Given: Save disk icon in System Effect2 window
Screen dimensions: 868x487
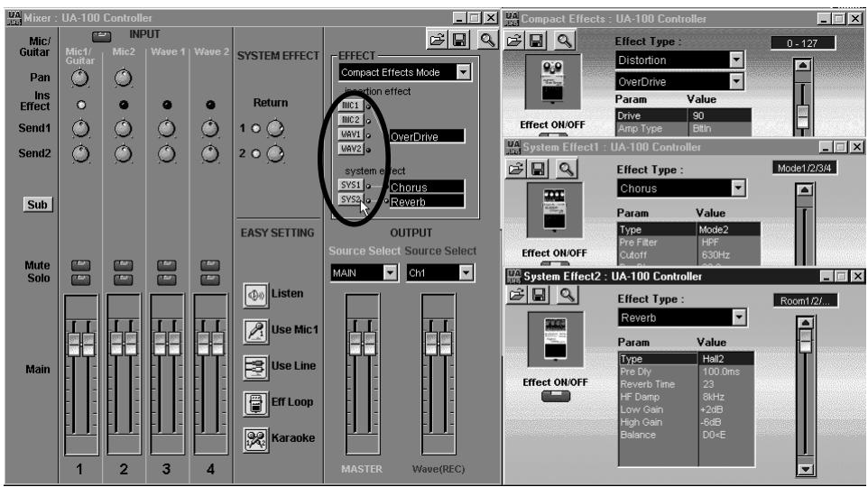Looking at the screenshot, I should tap(539, 295).
